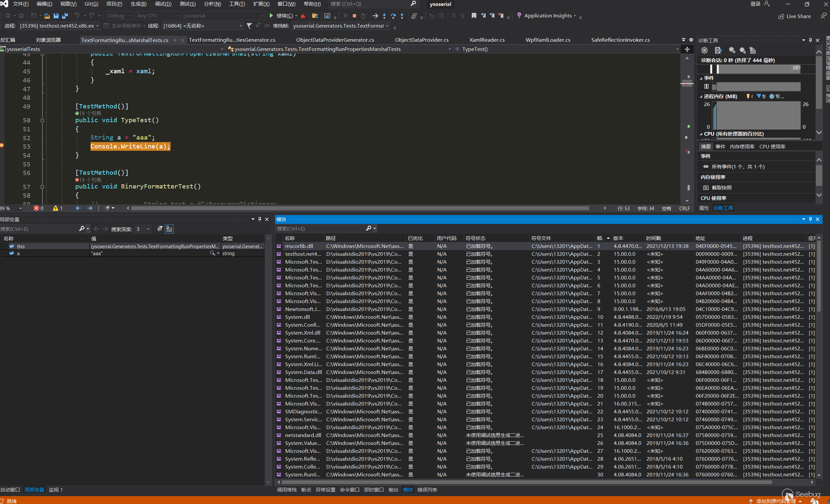Viewport: 830px width, 504px height.
Task: Click Zoom In icon in Diagnostic Tools
Action: [x=732, y=50]
